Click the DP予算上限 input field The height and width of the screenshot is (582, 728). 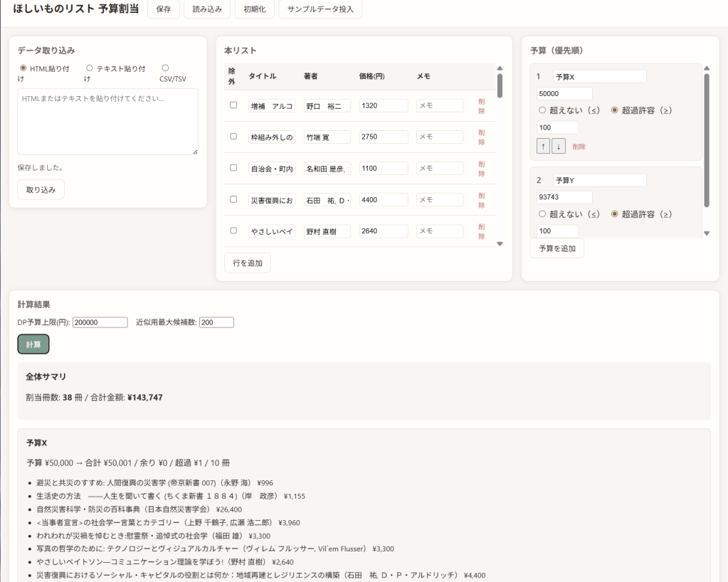[x=100, y=322]
